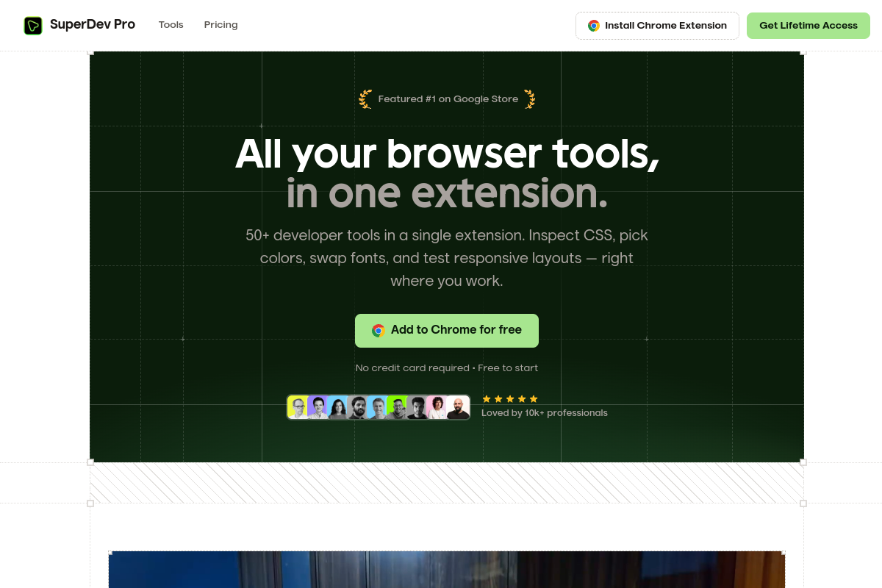This screenshot has width=882, height=588.
Task: Click the 'All your browser tools,' headline
Action: [447, 154]
